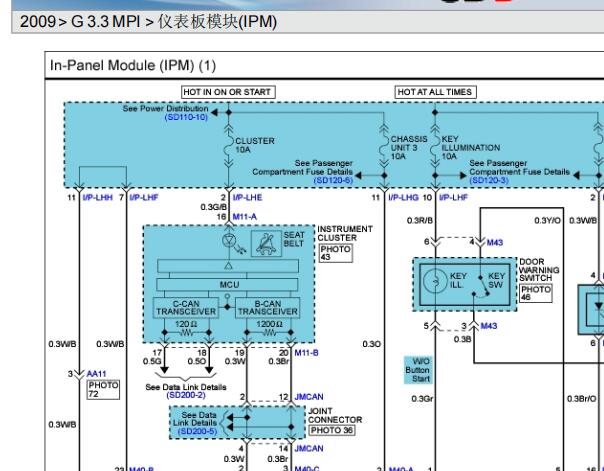Screen dimensions: 604x471
Task: Open PHOTO 72 near AA11 connector
Action: tap(103, 389)
